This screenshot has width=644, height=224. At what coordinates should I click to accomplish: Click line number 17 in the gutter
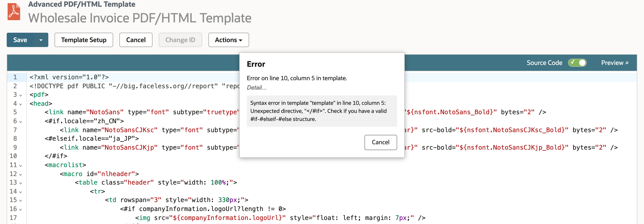point(13,218)
